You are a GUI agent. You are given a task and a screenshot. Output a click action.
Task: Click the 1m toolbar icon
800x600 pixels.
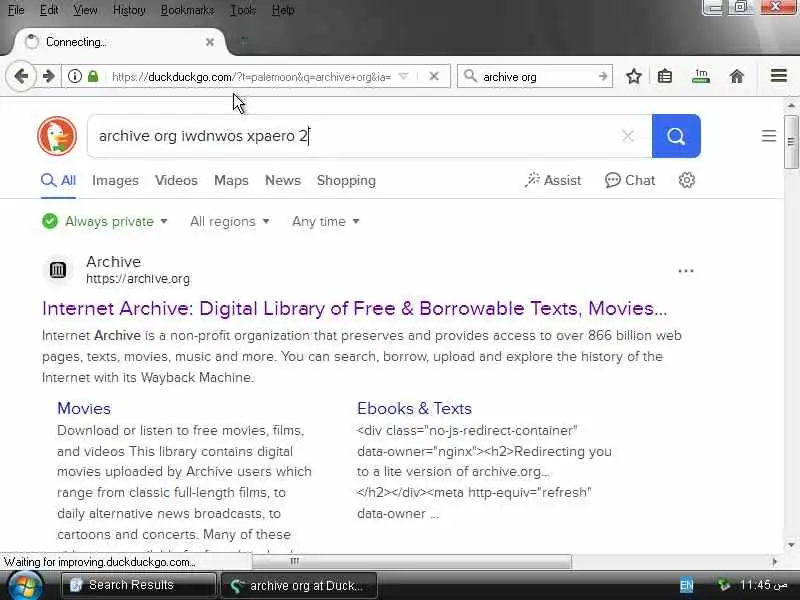(x=701, y=77)
